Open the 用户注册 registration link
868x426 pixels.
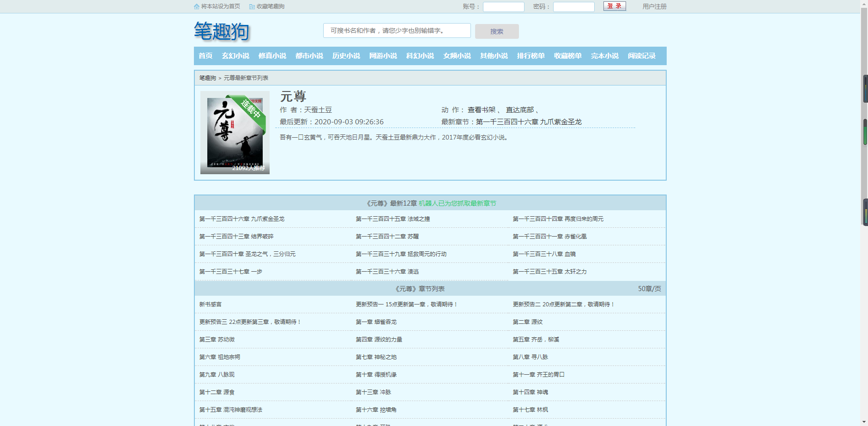[x=654, y=6]
